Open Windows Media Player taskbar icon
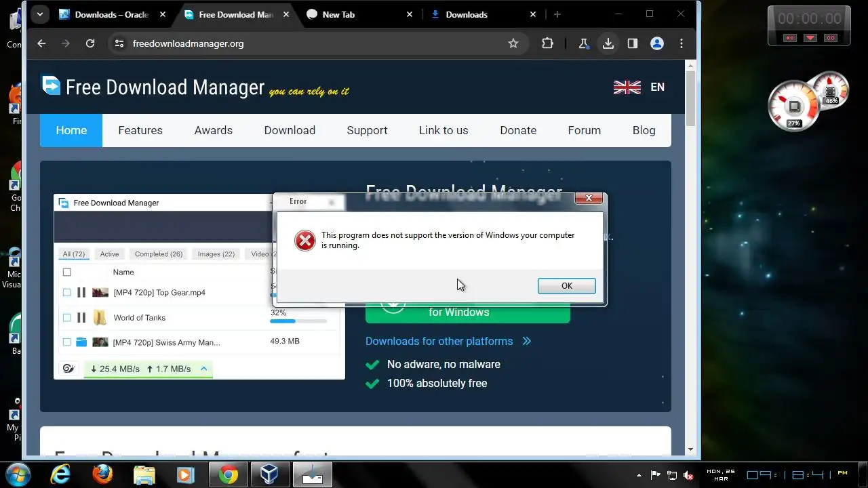Image resolution: width=868 pixels, height=488 pixels. pyautogui.click(x=185, y=475)
